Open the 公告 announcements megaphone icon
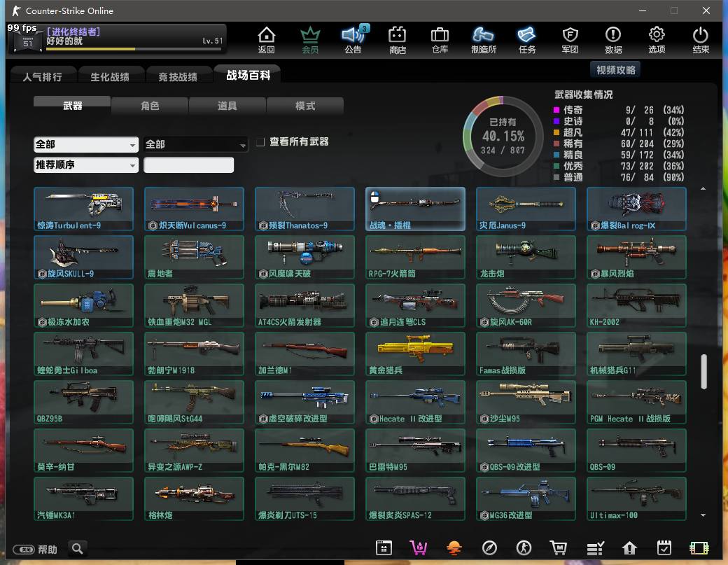This screenshot has height=565, width=728. pyautogui.click(x=353, y=39)
